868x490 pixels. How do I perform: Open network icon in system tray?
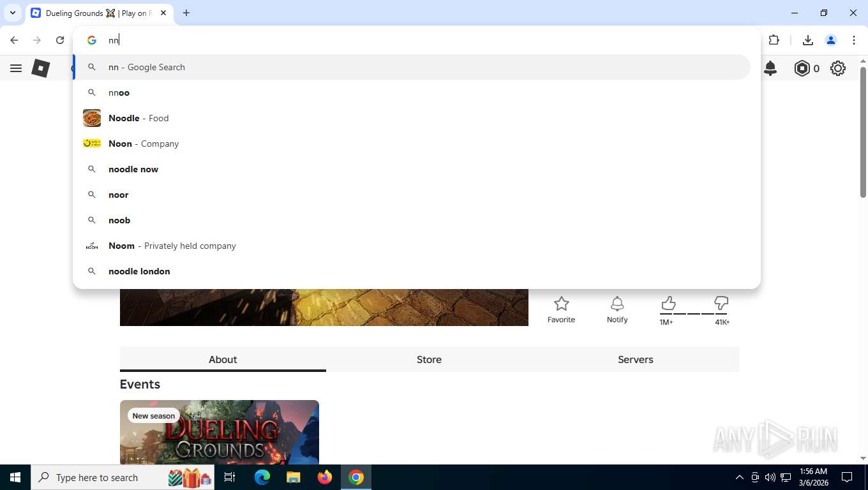[x=786, y=477]
